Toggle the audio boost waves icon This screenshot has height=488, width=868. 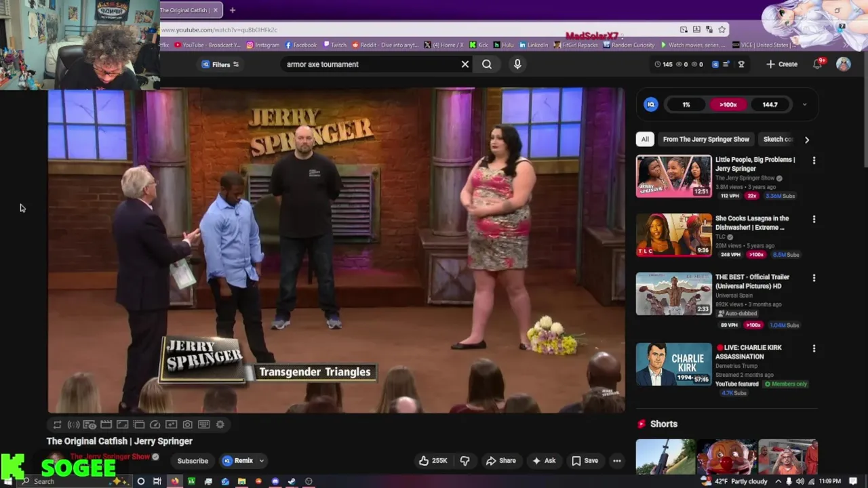point(73,424)
